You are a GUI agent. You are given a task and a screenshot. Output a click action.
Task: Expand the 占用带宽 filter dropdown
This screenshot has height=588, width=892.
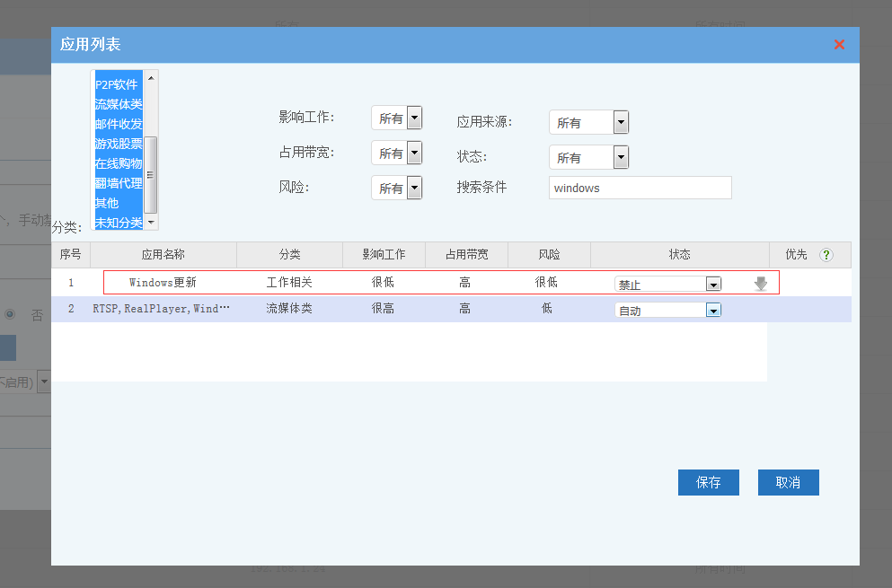pyautogui.click(x=414, y=153)
